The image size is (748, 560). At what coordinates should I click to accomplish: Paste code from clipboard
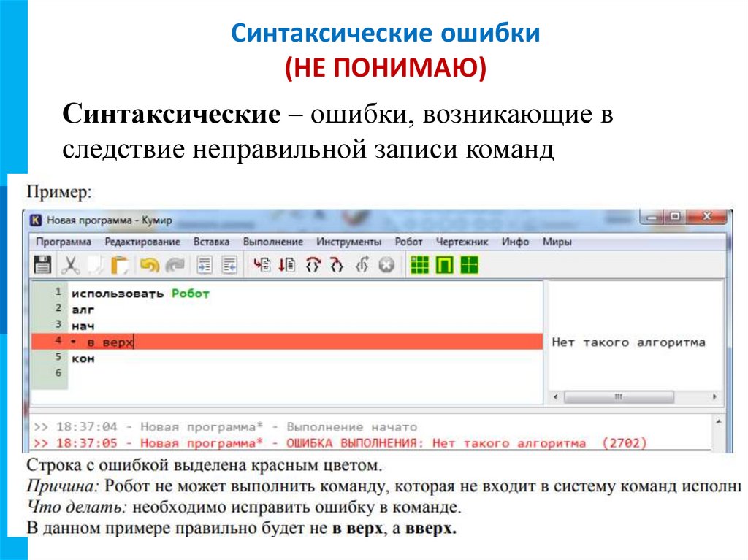tap(119, 266)
